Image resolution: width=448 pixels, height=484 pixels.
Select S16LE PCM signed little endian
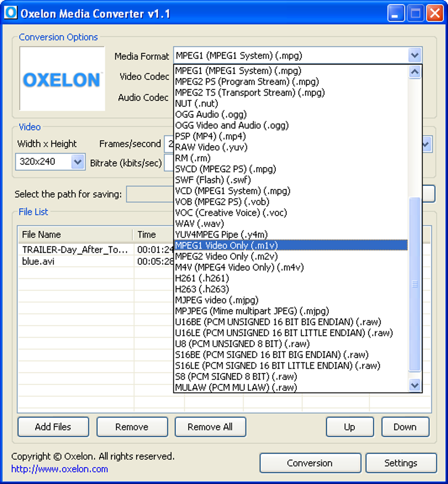[291, 365]
